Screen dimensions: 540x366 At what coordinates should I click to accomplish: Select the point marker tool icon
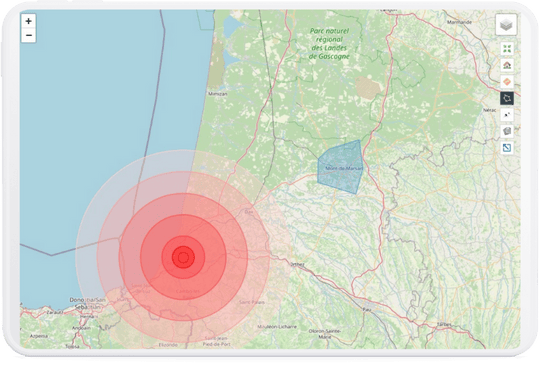click(x=507, y=115)
